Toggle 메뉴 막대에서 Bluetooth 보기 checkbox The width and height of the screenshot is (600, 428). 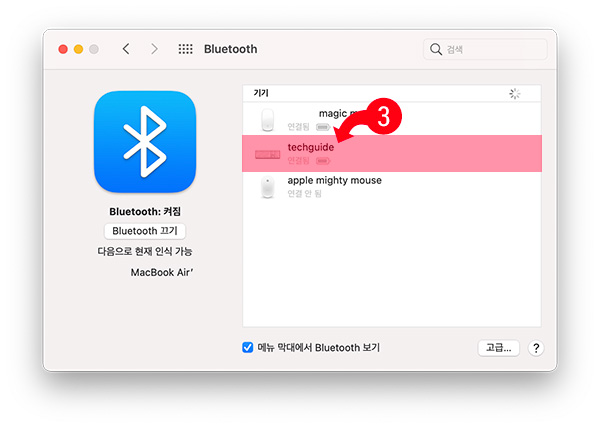click(x=248, y=348)
